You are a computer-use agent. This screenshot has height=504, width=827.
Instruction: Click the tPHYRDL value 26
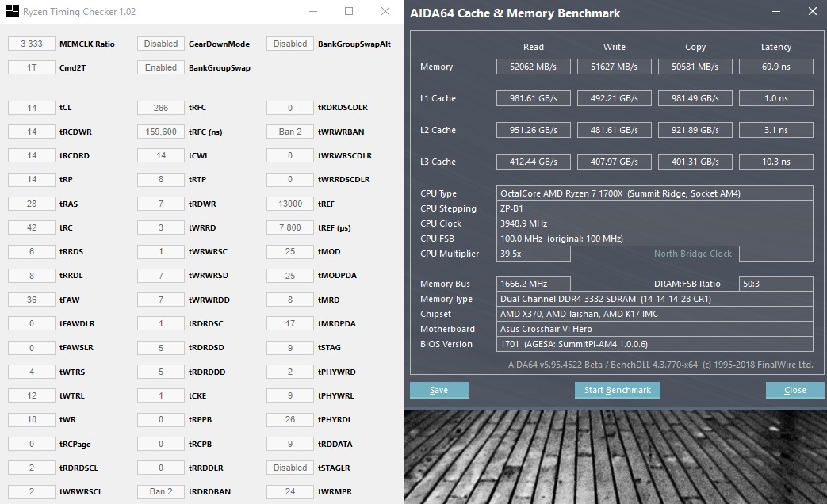pos(290,420)
